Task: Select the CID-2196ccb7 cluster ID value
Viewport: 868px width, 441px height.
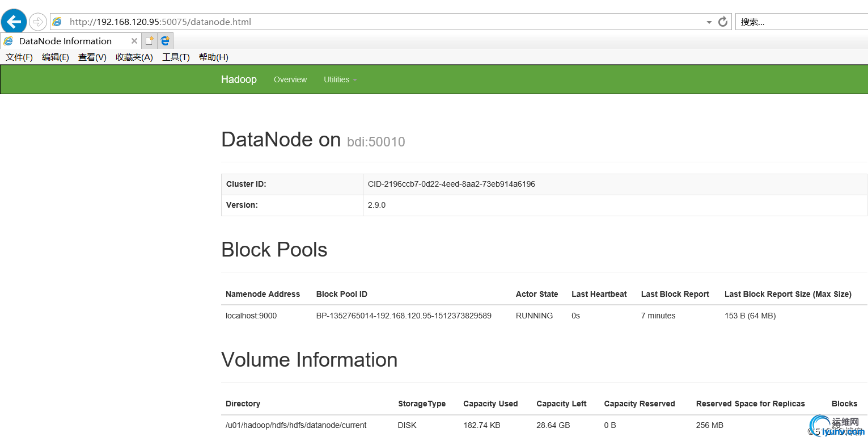Action: 451,184
